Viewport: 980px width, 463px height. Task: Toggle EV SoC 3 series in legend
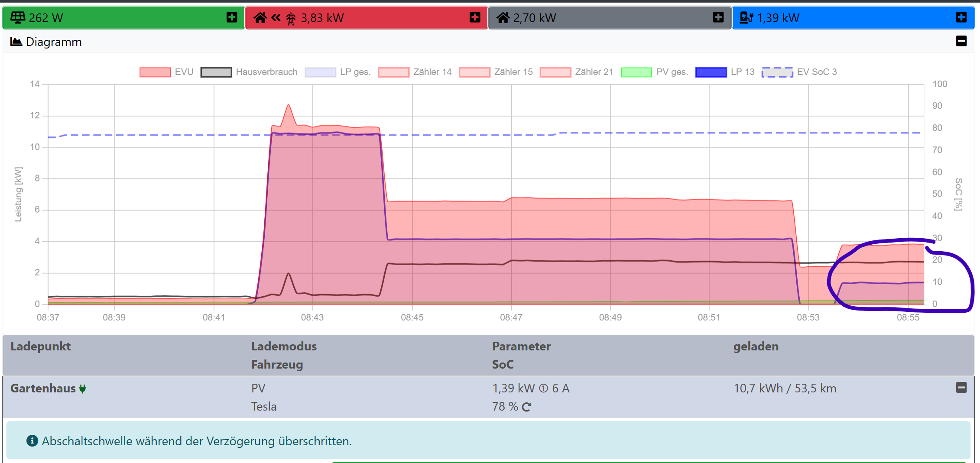tap(800, 72)
